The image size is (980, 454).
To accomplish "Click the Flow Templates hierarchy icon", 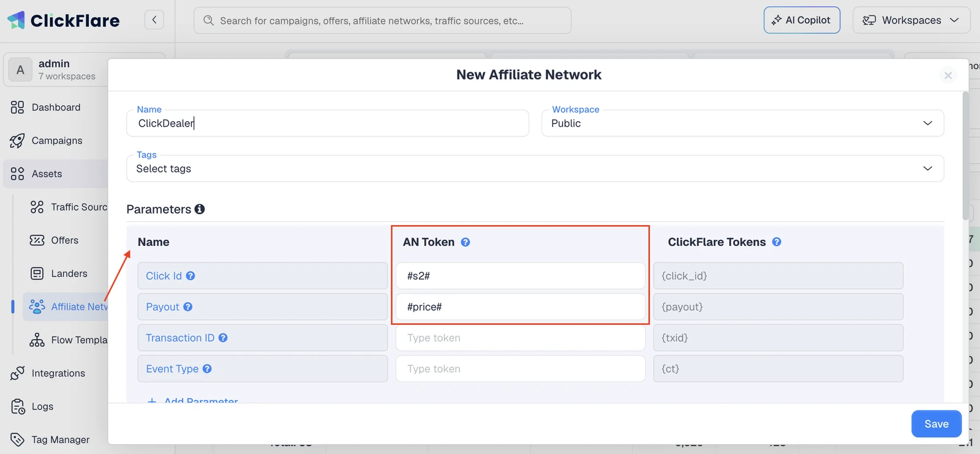I will 37,340.
